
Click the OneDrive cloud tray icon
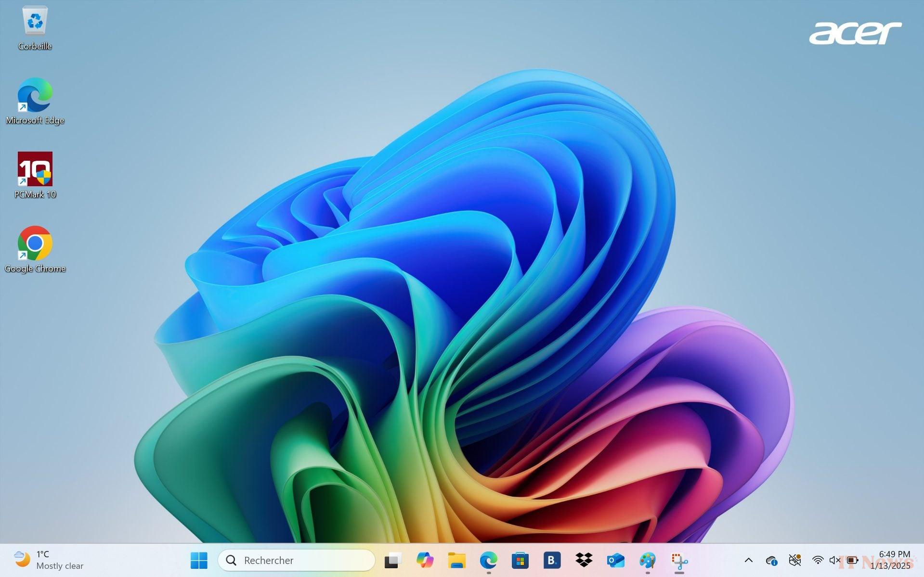point(771,560)
